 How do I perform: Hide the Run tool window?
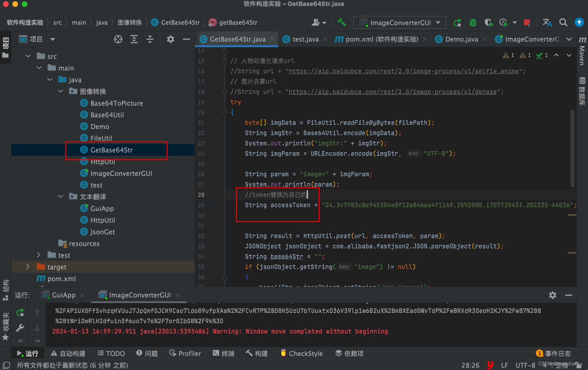tap(569, 295)
